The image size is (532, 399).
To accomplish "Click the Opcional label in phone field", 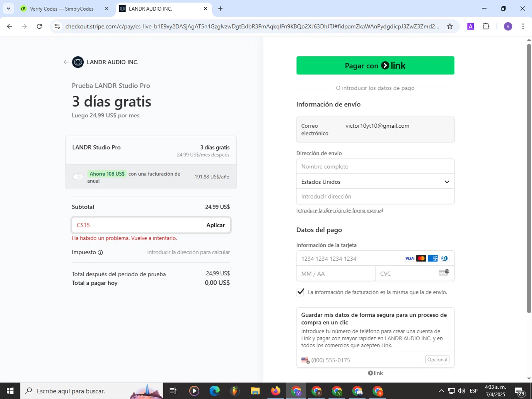I will pos(437,360).
